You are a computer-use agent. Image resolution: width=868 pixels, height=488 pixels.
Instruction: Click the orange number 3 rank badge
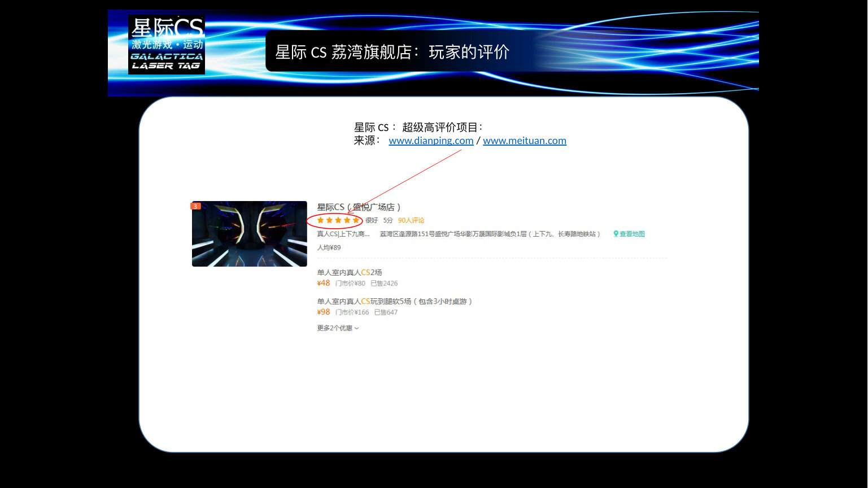pos(195,206)
